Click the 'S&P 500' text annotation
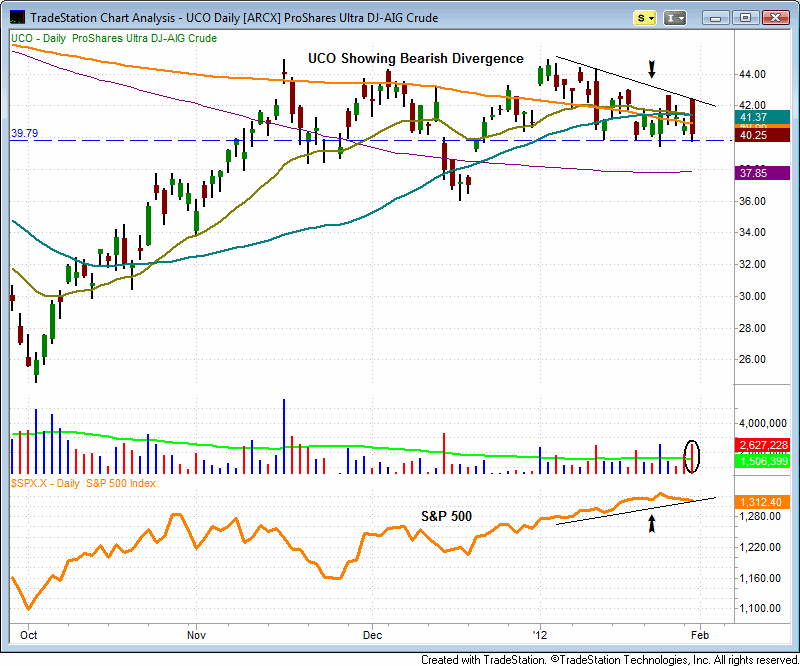 [x=446, y=516]
